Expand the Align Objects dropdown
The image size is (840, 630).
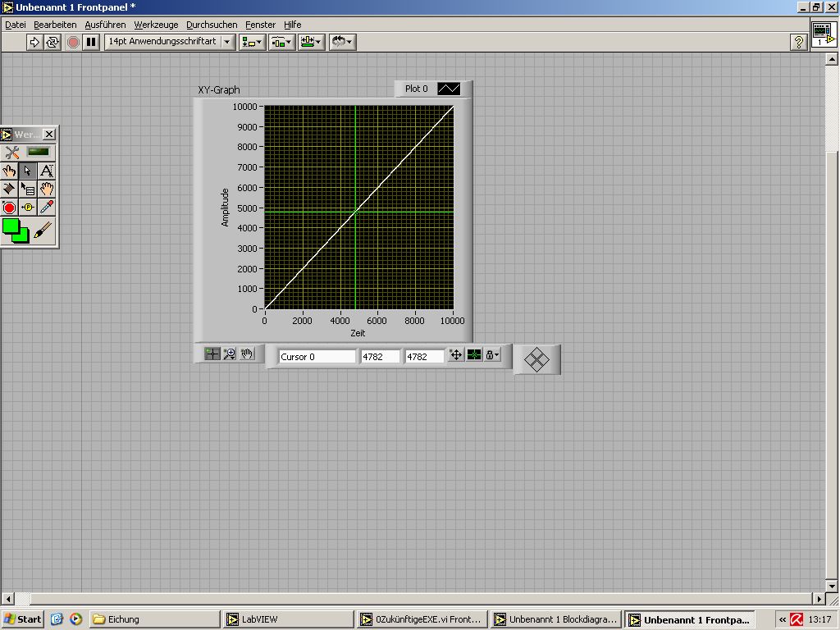[252, 42]
